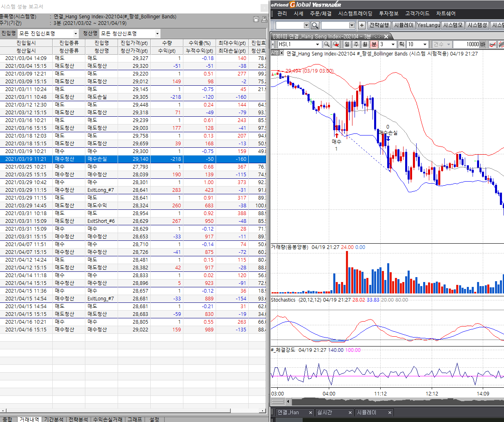504x422 pixels.
Task: Switch chart period to 틱 (tick)
Action: 401,44
